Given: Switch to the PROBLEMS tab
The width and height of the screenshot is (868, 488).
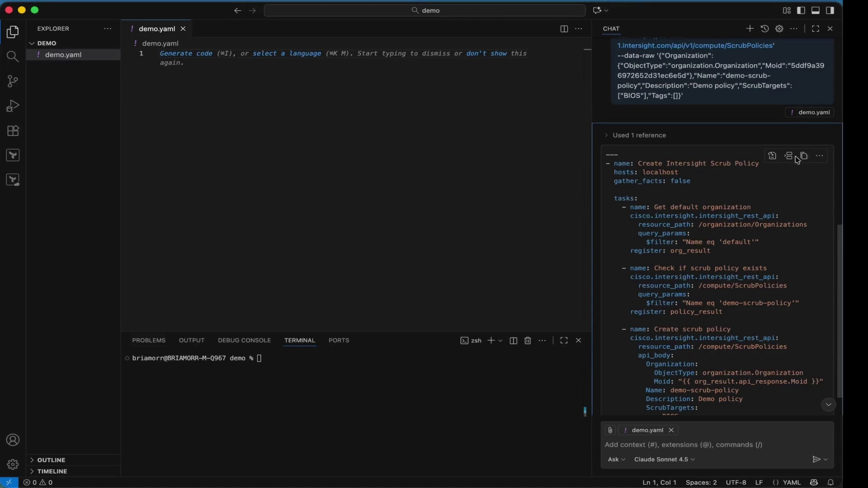Looking at the screenshot, I should click(x=149, y=340).
